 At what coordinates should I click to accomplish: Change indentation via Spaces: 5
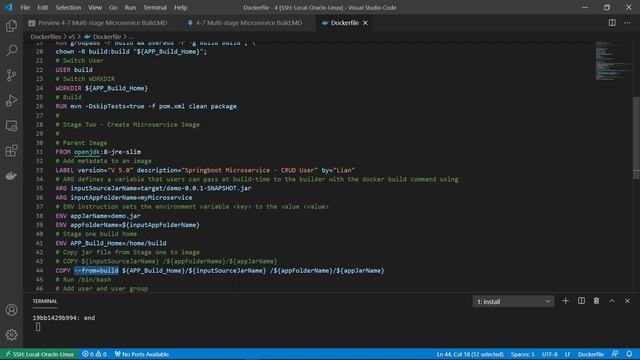(522, 354)
